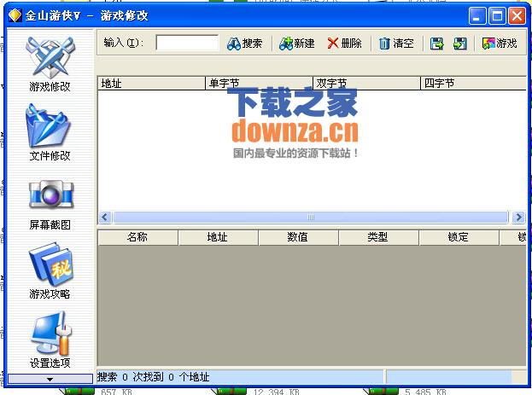Click the 游戏 game selector button
The height and width of the screenshot is (395, 532).
pyautogui.click(x=500, y=44)
